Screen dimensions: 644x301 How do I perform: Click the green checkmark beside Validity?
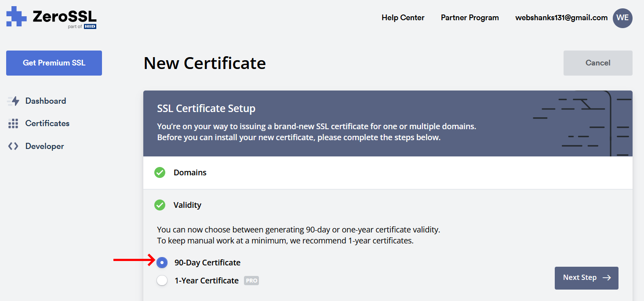[160, 205]
